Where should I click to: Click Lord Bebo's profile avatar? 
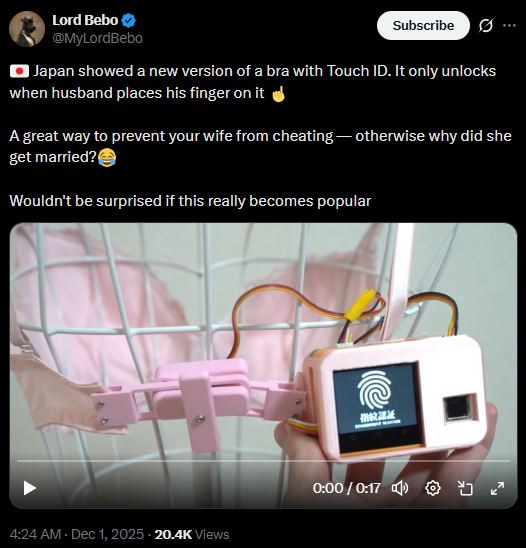pyautogui.click(x=27, y=29)
